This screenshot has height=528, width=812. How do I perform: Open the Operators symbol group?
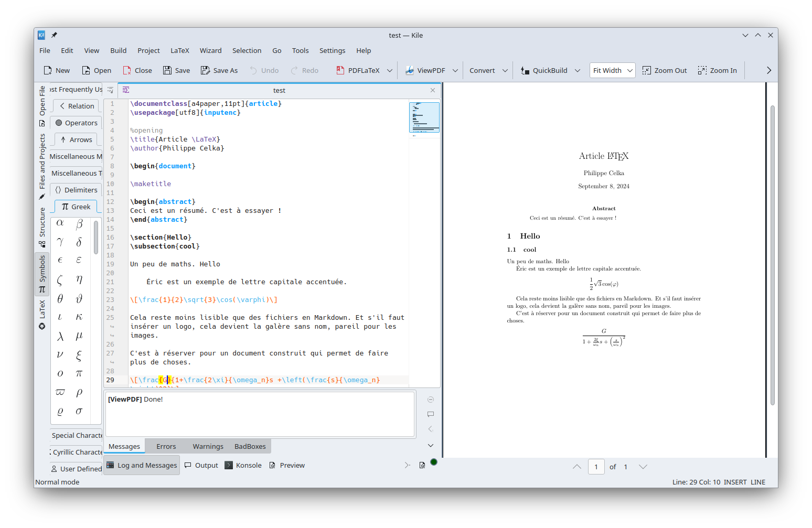(x=76, y=123)
